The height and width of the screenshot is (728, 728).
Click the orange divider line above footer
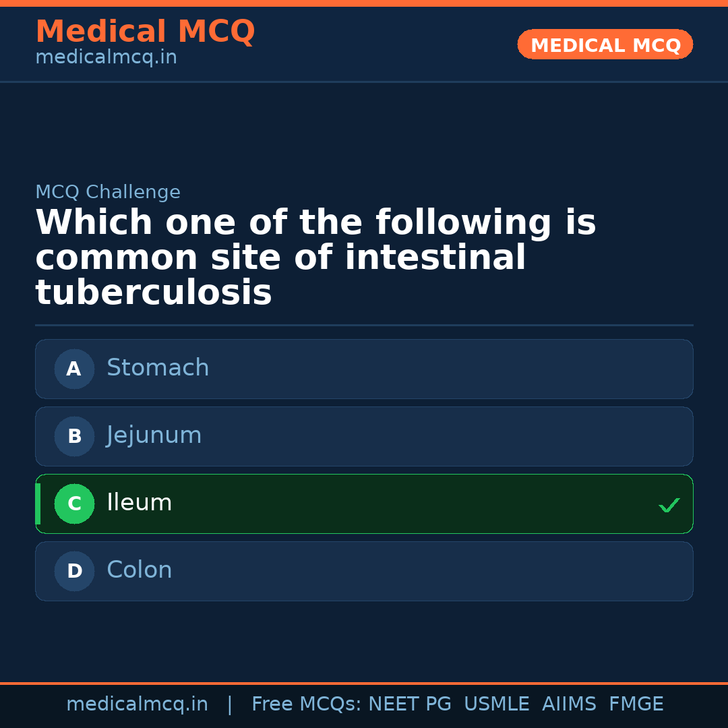tap(364, 682)
